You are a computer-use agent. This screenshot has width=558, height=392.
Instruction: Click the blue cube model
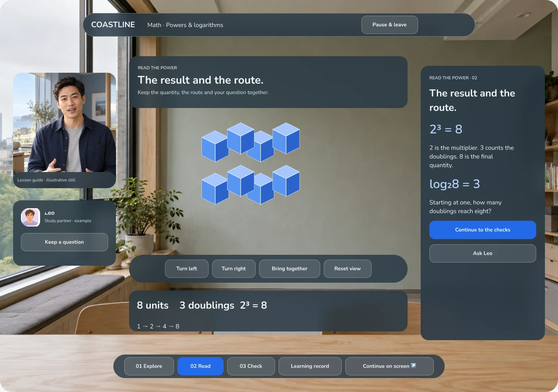click(250, 163)
